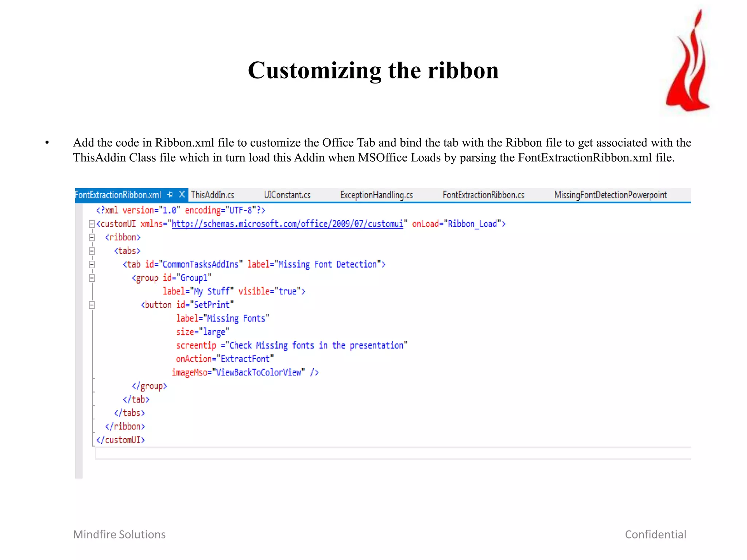Collapse the customUI element node
Screen dimensions: 747x560
92,224
